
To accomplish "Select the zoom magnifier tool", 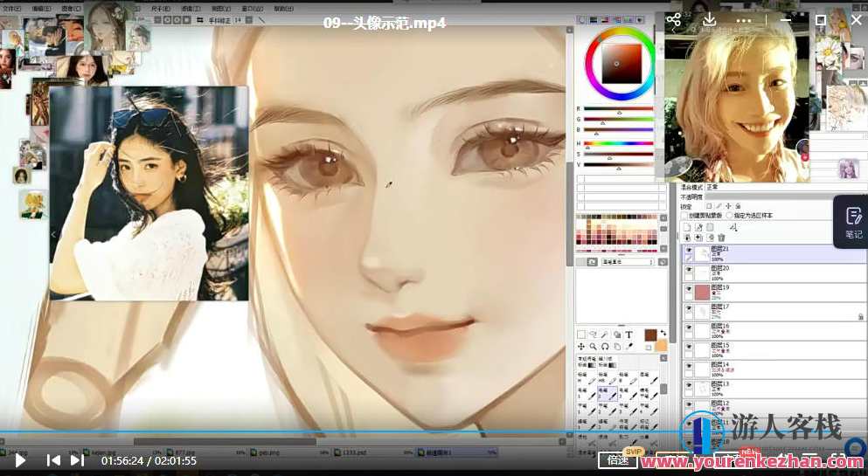I will tap(593, 347).
